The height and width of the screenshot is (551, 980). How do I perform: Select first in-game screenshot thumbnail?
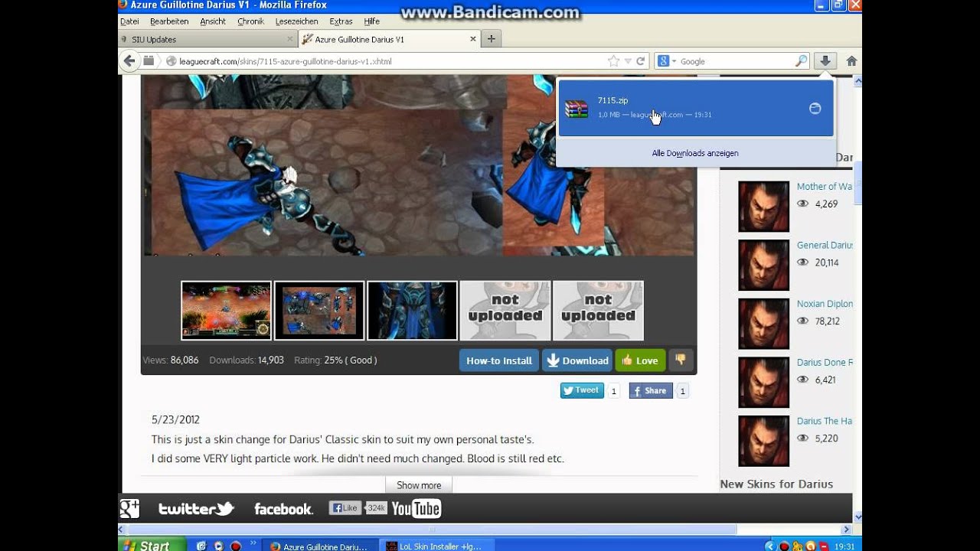pyautogui.click(x=226, y=311)
